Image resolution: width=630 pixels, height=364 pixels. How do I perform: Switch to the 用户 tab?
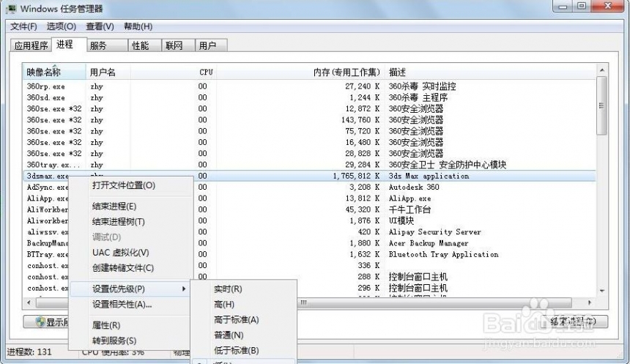[211, 45]
